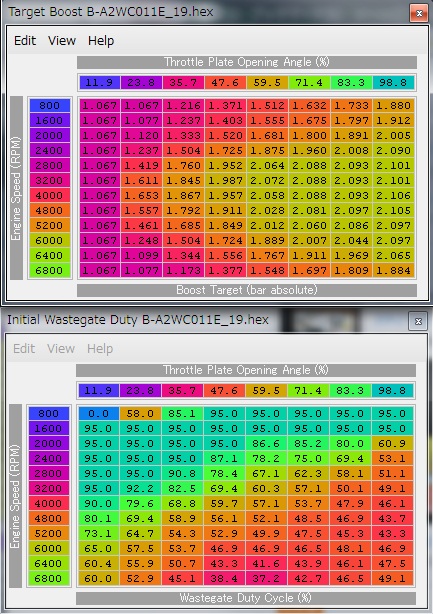The height and width of the screenshot is (614, 433).
Task: Select the 6800 RPM row header in Wastegate table
Action: (x=49, y=578)
